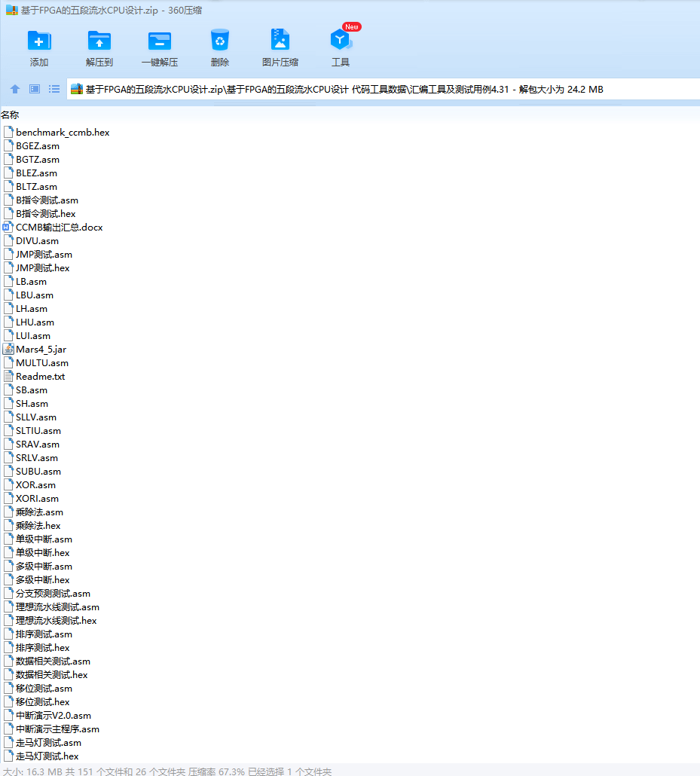Select file 中断演示V2.0.asm
This screenshot has height=776, width=700.
[53, 716]
